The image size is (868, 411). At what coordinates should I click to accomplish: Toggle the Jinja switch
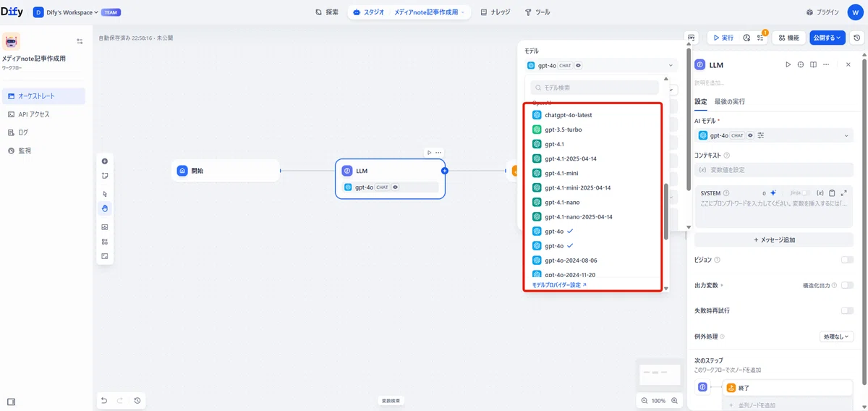pos(805,193)
